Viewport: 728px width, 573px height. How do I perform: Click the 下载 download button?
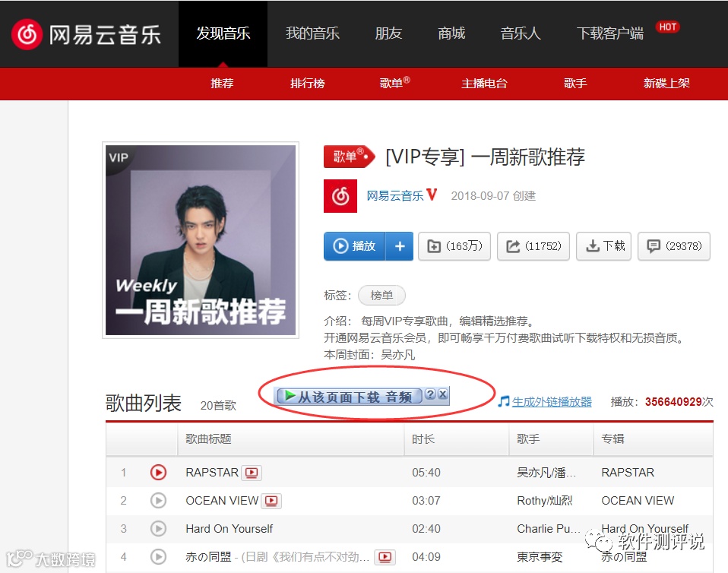[603, 246]
